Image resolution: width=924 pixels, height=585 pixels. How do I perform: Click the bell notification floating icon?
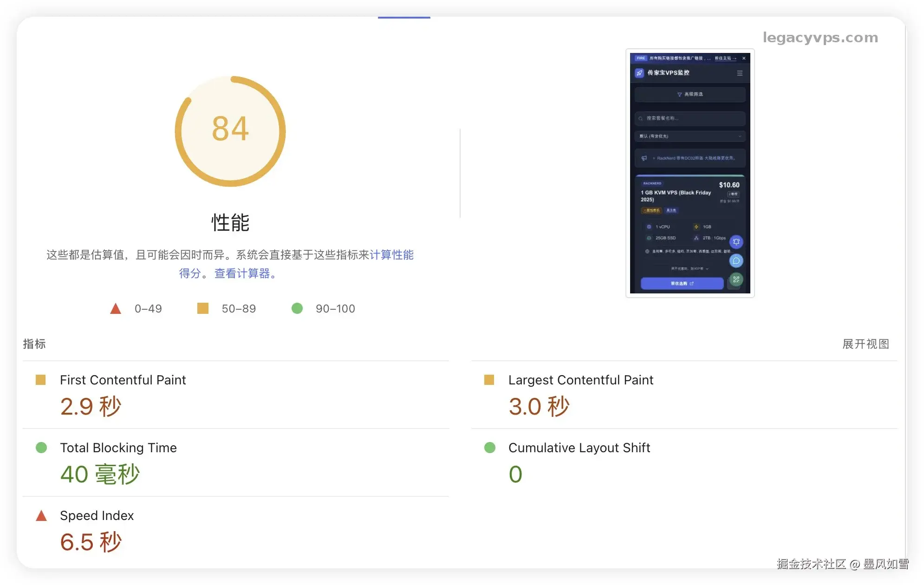736,241
